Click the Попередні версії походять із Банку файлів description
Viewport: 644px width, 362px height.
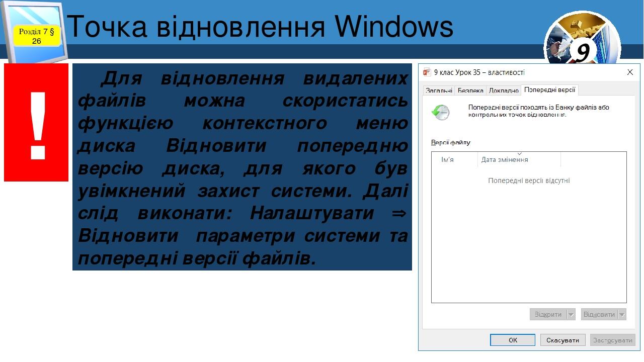coord(538,111)
